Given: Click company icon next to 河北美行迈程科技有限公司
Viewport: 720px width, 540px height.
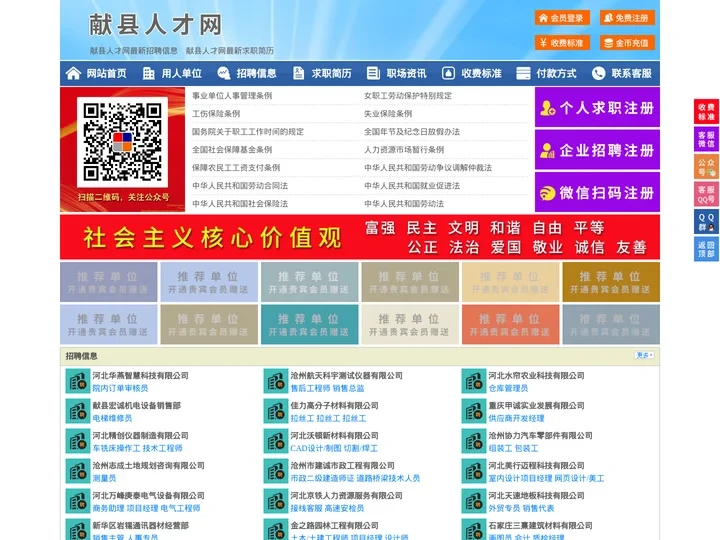Looking at the screenshot, I should tap(473, 471).
